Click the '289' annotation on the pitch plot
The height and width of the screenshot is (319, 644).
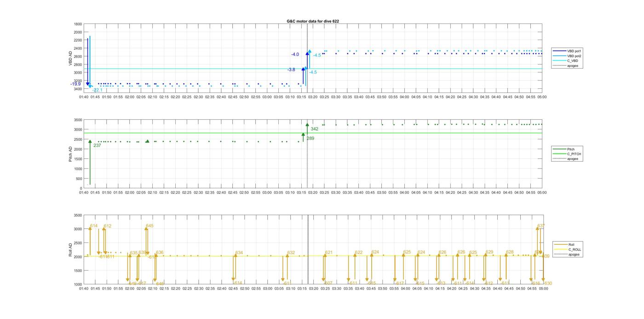(310, 138)
